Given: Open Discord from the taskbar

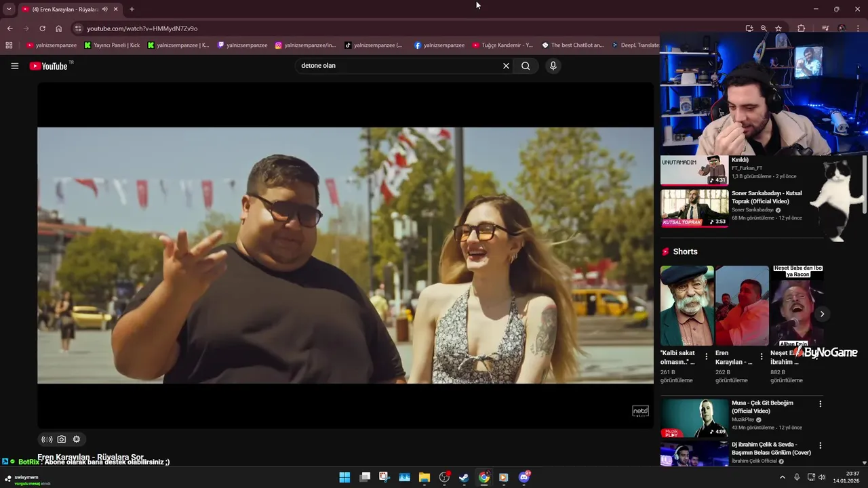Looking at the screenshot, I should click(524, 477).
